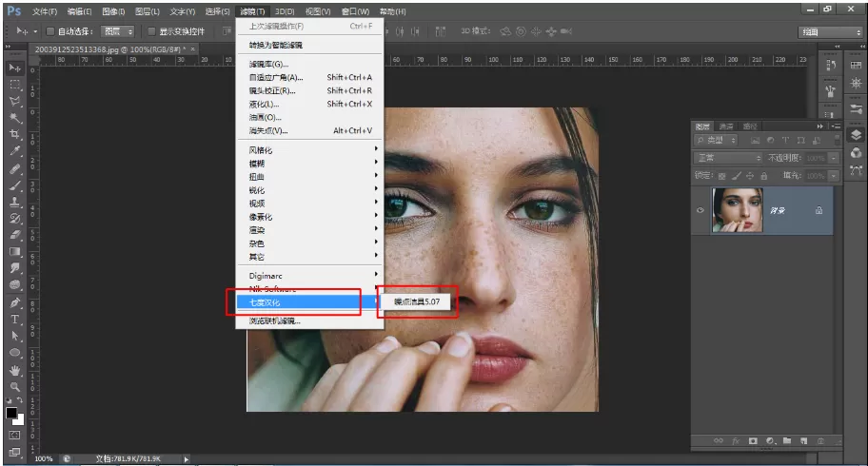Click the foreground color swatch
The width and height of the screenshot is (868, 466).
11,413
